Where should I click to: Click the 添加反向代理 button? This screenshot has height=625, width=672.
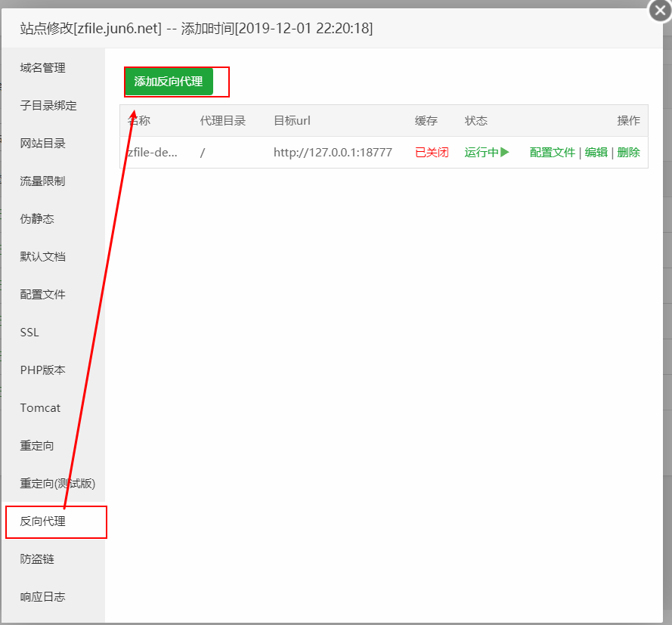click(x=169, y=82)
